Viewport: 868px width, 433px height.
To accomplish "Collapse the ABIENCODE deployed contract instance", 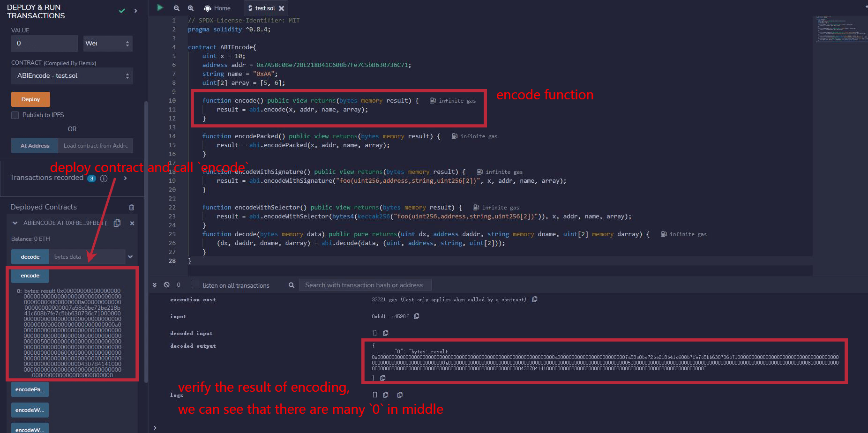I will tap(15, 223).
